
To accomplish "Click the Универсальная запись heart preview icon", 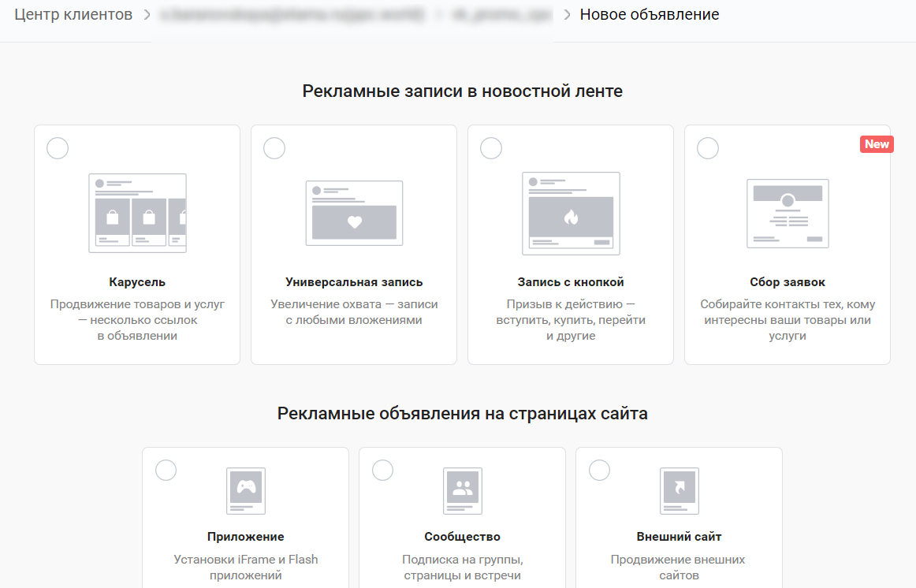I will [354, 214].
